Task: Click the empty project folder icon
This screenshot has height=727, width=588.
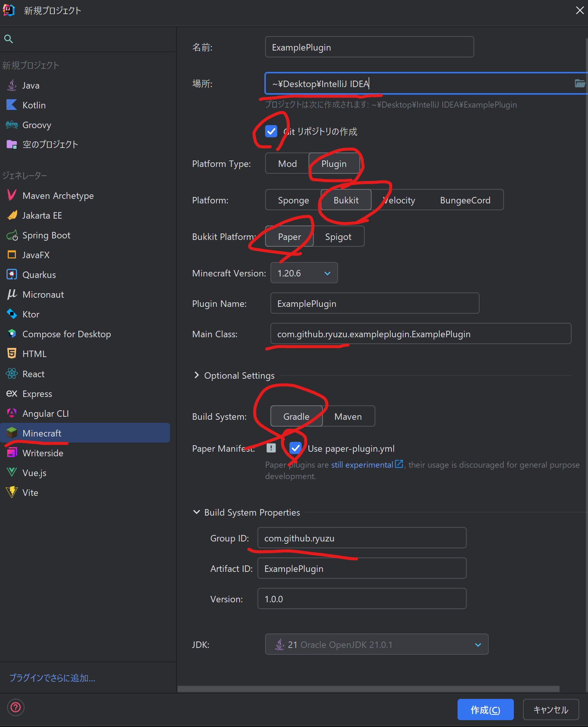Action: tap(12, 144)
